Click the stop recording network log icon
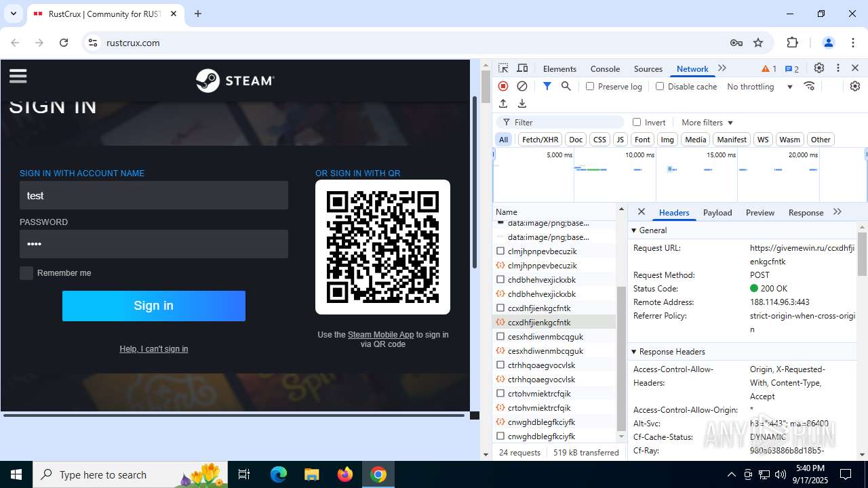The height and width of the screenshot is (488, 868). [503, 86]
